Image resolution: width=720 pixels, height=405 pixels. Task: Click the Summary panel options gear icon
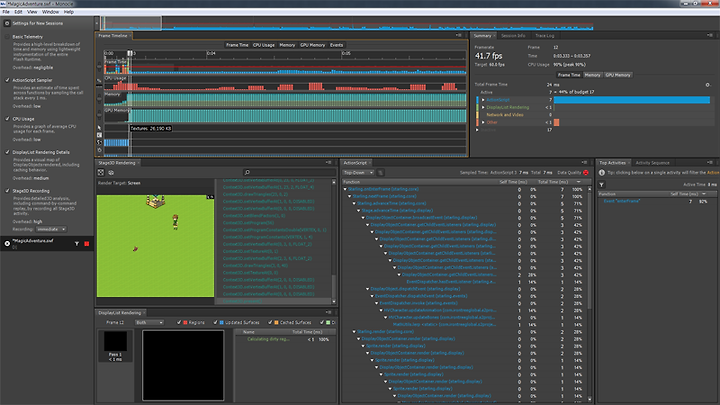pyautogui.click(x=708, y=85)
